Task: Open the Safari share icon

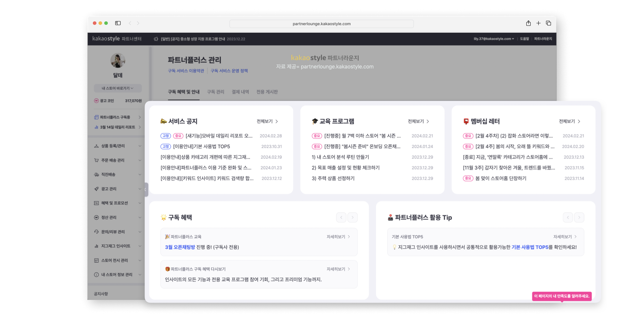Action: coord(528,23)
